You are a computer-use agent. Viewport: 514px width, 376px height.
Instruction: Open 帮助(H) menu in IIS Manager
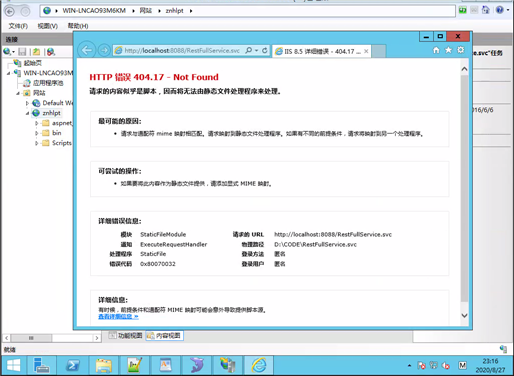[x=78, y=26]
